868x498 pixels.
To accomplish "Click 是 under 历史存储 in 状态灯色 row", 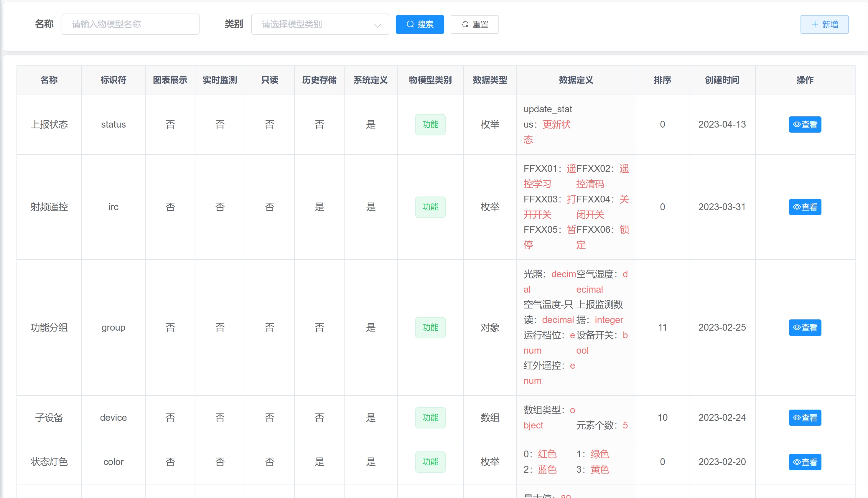I will tap(319, 462).
